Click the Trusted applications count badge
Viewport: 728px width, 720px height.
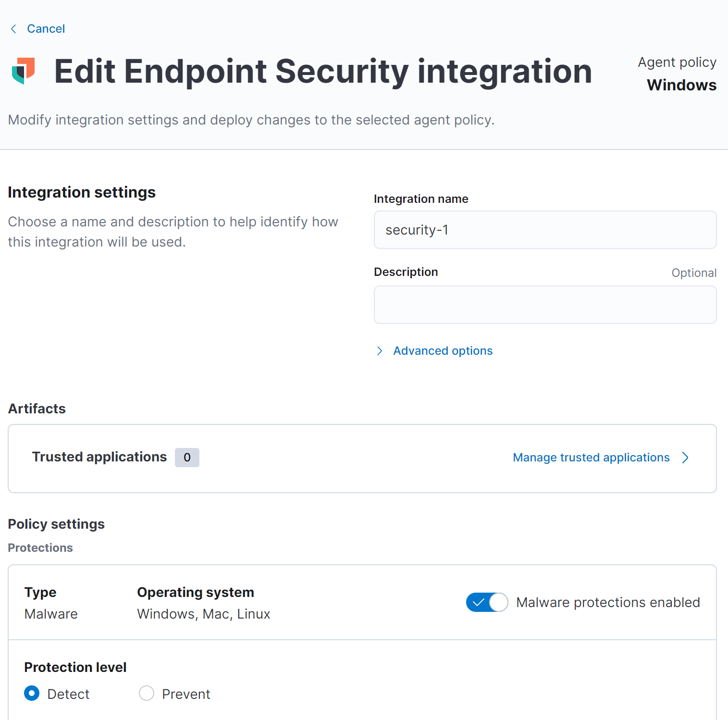click(x=187, y=458)
